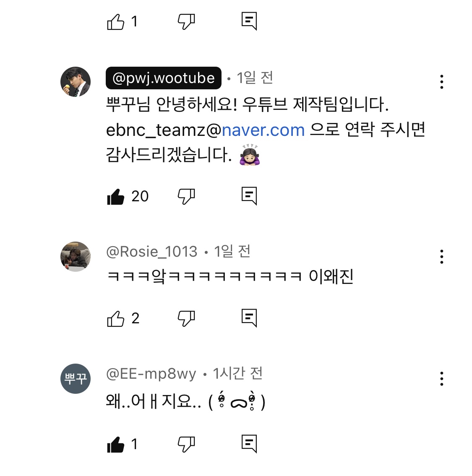Screen dimensions: 472x476
Task: Open more options for @Rosie_1013 comment
Action: click(441, 257)
